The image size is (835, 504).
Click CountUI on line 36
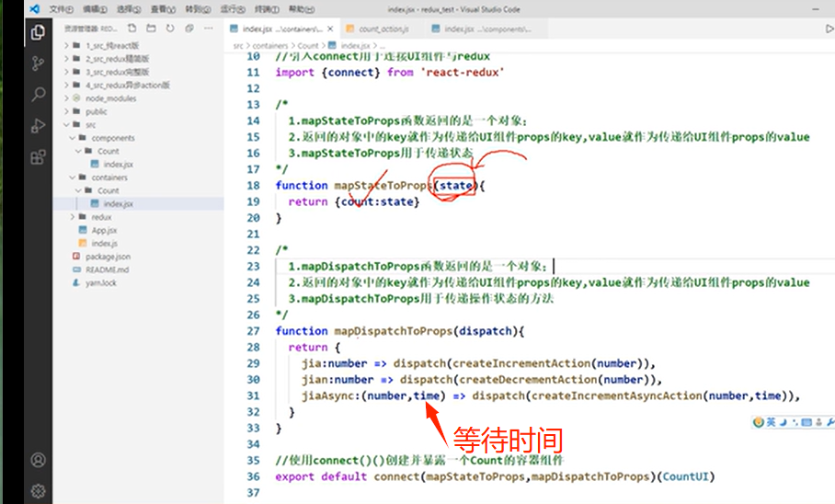pos(685,476)
